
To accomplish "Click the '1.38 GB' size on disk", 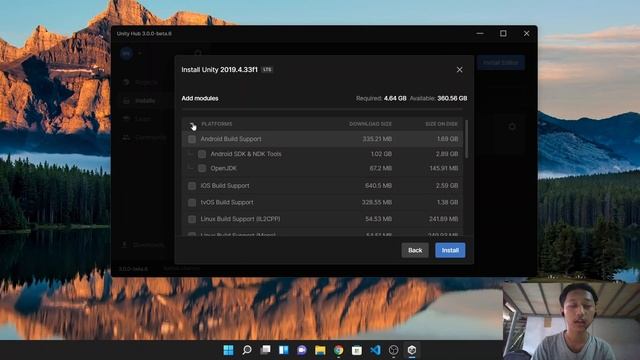I will pyautogui.click(x=448, y=202).
